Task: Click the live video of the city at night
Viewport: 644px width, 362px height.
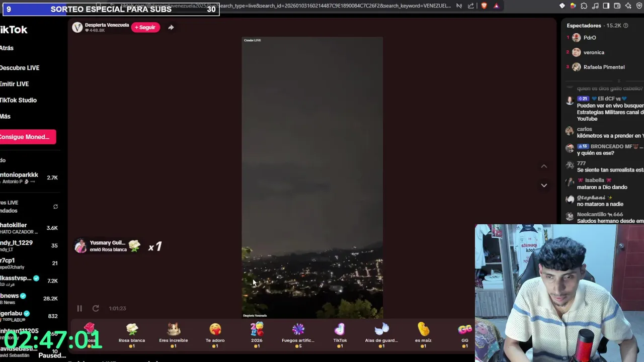Action: pos(312,177)
